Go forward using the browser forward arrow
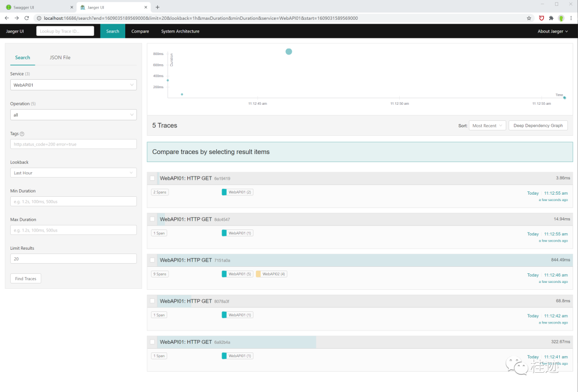Image resolution: width=578 pixels, height=392 pixels. tap(17, 18)
